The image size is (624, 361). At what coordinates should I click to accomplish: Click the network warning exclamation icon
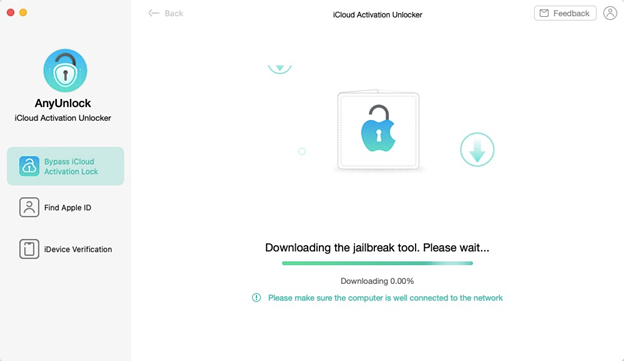pyautogui.click(x=256, y=298)
